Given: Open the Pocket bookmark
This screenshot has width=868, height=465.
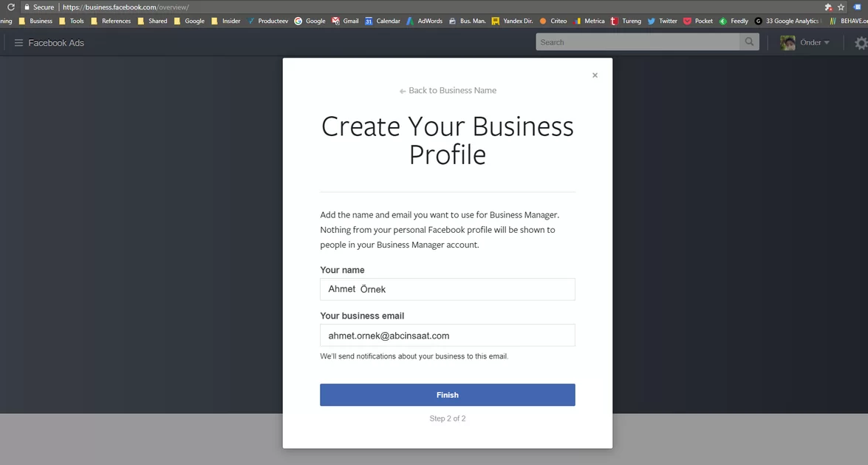Looking at the screenshot, I should (x=699, y=21).
